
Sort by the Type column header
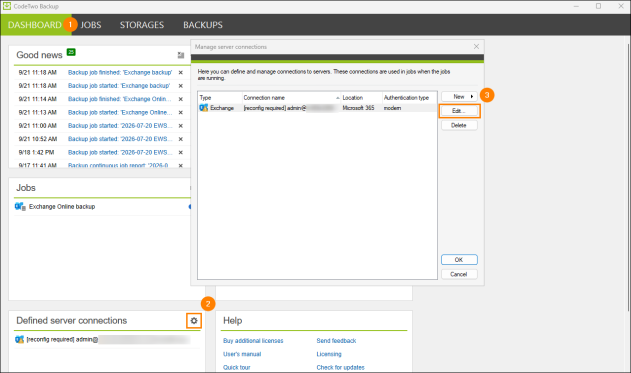220,98
